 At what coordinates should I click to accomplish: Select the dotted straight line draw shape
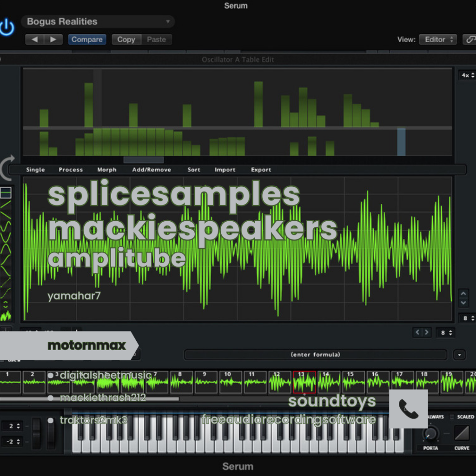(x=6, y=282)
